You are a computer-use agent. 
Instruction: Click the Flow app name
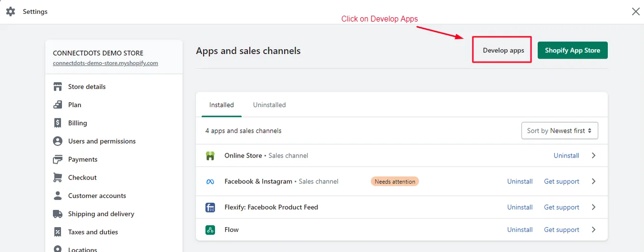(232, 230)
